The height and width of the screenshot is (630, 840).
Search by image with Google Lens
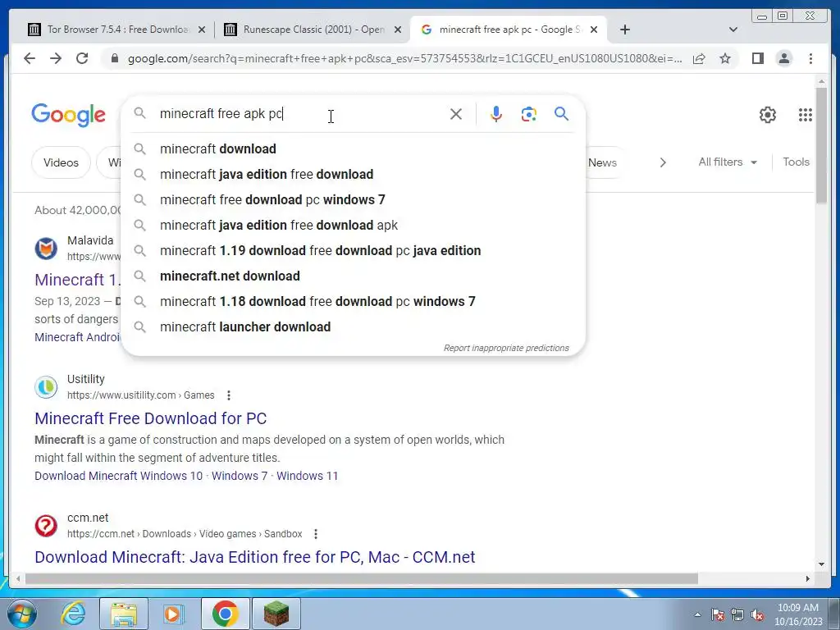(529, 114)
